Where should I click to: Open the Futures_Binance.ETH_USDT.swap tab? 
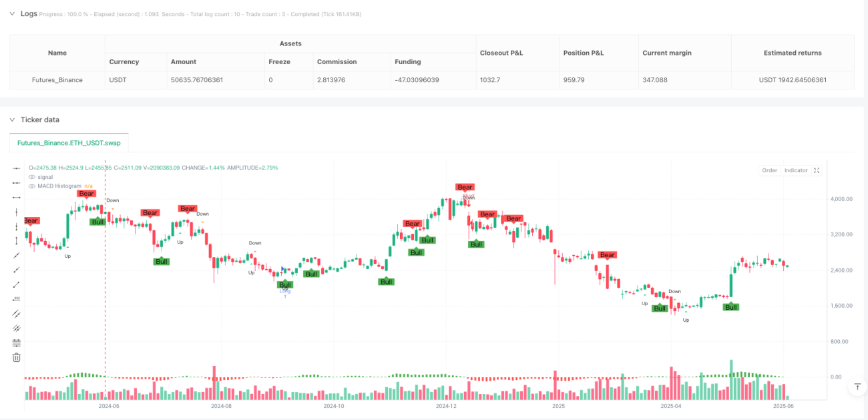69,143
